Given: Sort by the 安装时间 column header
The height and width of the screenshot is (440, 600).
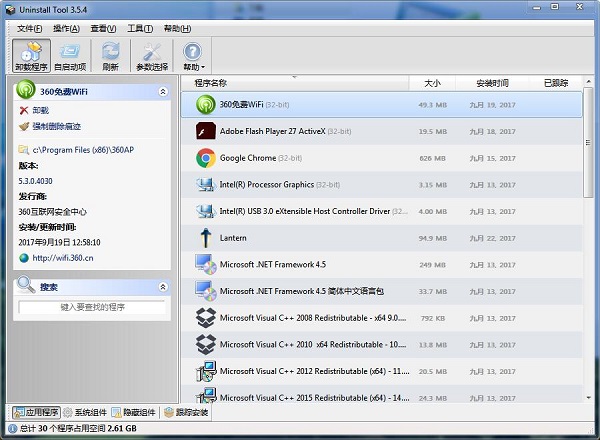Looking at the screenshot, I should click(x=492, y=83).
